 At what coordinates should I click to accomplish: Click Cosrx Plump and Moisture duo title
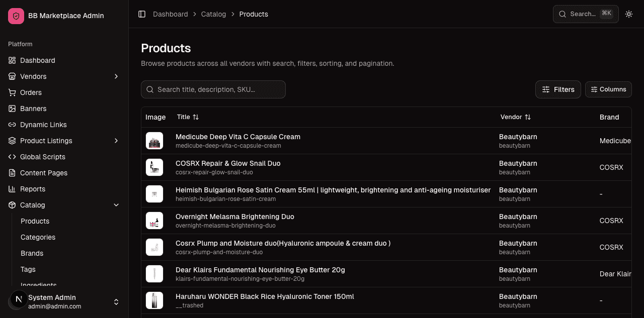(283, 243)
